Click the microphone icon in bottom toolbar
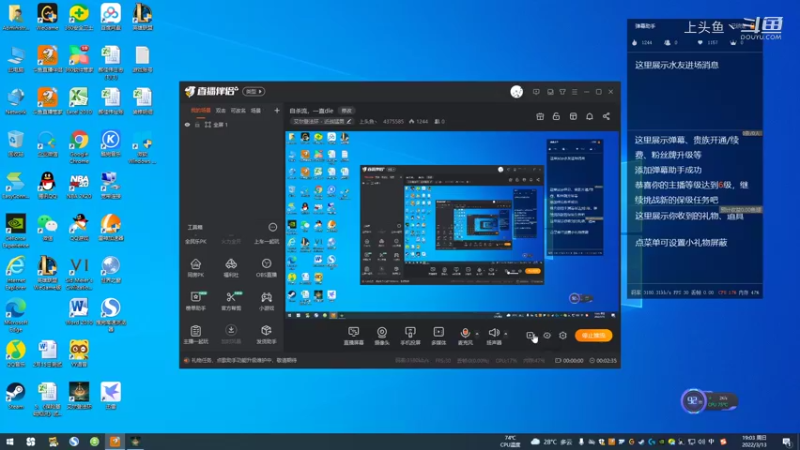Viewport: 800px width, 450px height. click(x=465, y=333)
